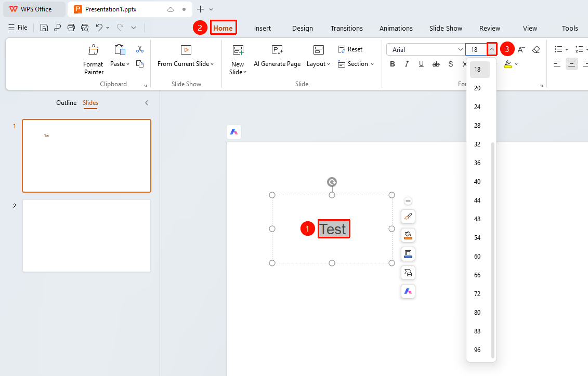Click AI Generate Page

[x=277, y=56]
